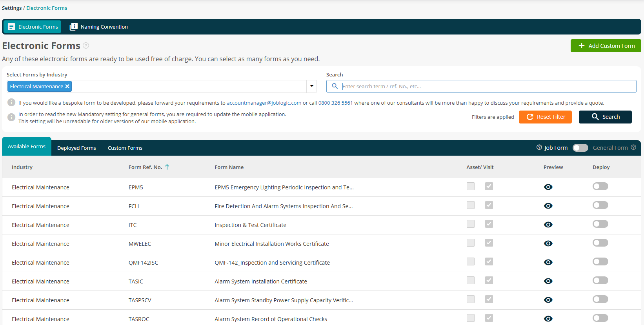Open the Electronic Forms top tab
644x325 pixels.
(33, 27)
